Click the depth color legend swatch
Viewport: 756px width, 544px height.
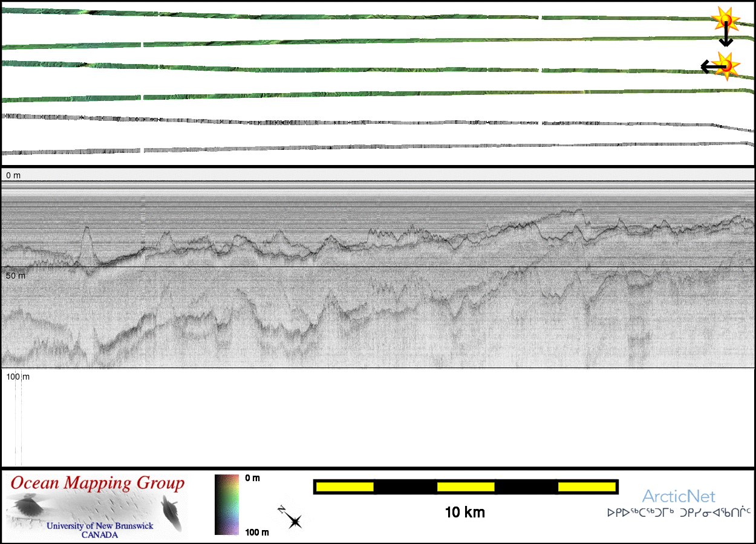point(226,505)
